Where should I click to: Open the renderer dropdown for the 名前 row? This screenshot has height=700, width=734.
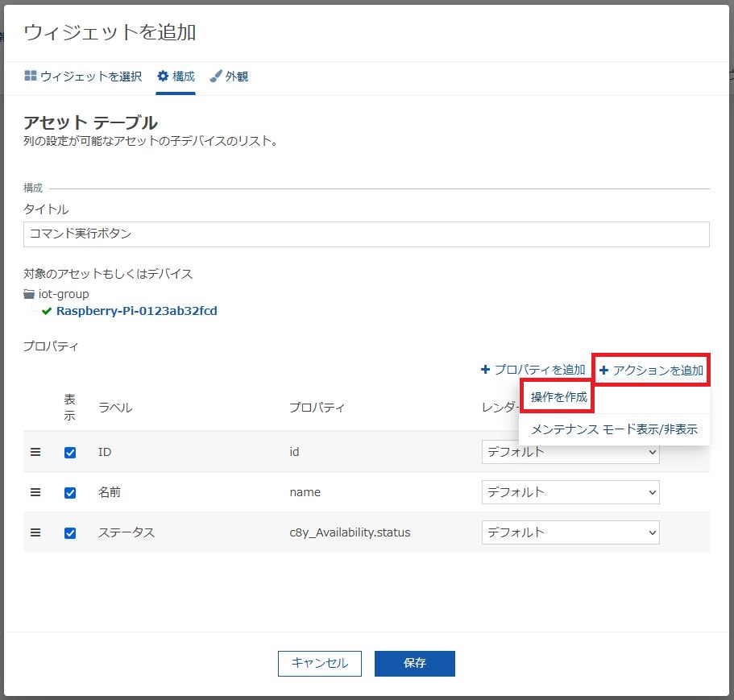[x=570, y=492]
